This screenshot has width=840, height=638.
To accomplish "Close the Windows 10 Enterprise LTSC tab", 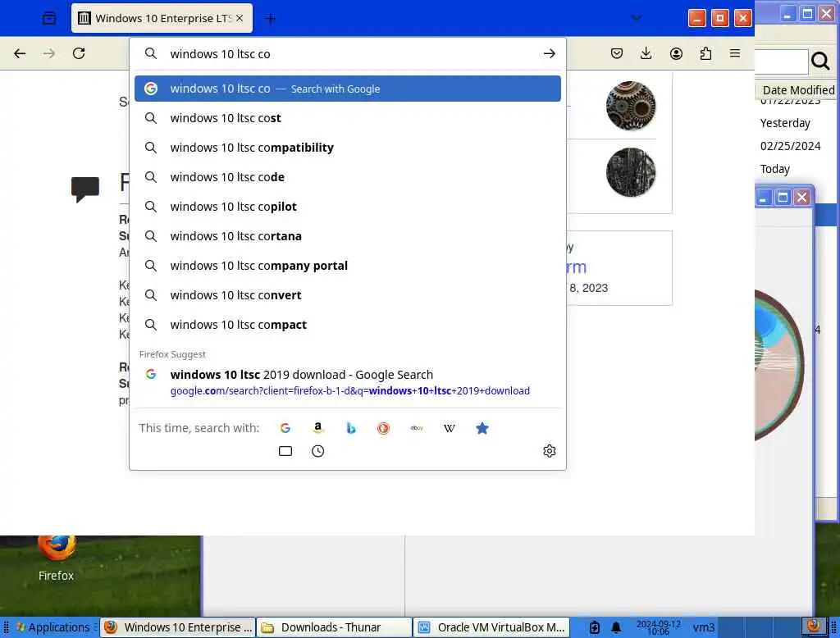I will click(240, 18).
